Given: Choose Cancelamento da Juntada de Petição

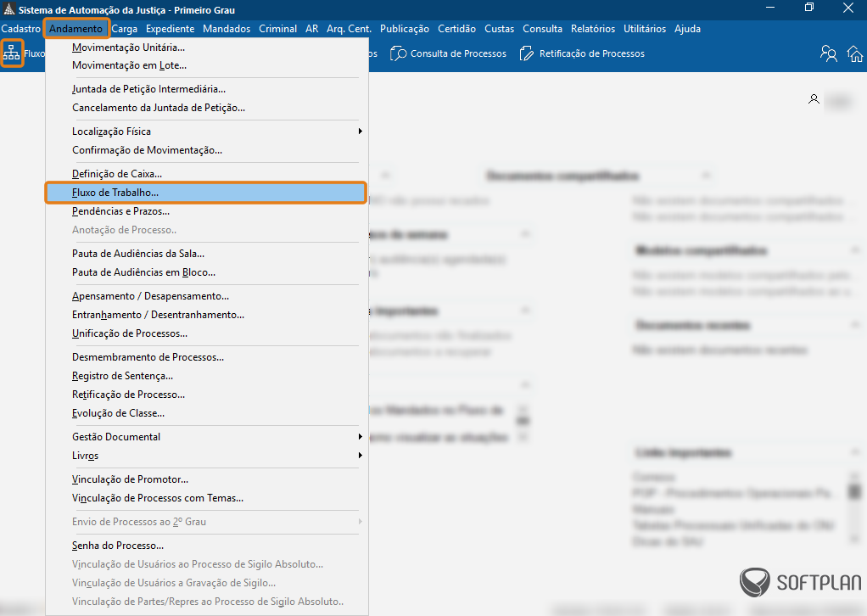Looking at the screenshot, I should [207, 108].
